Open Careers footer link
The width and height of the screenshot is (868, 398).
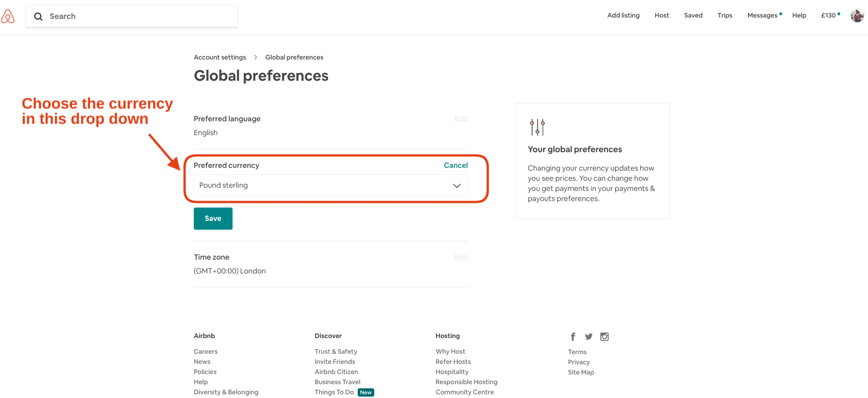(206, 351)
